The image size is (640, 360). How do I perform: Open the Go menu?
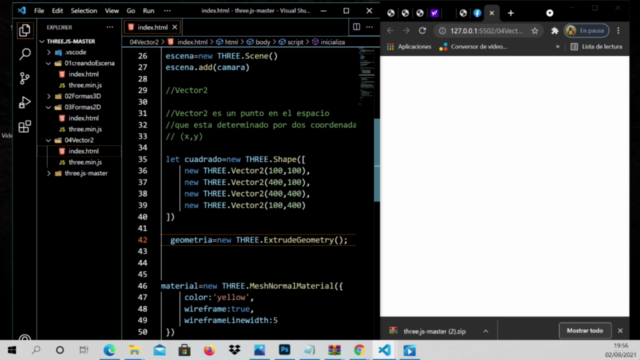pos(131,11)
